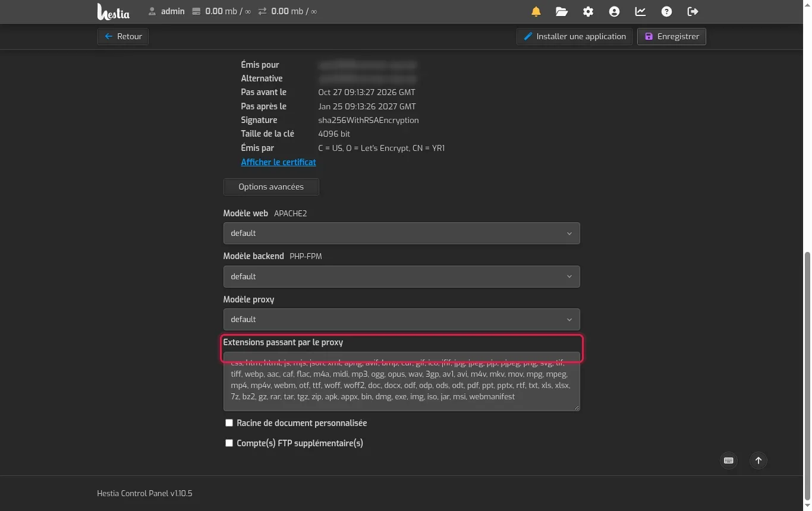This screenshot has height=511, width=812.
Task: Click the 4096 bit key size value
Action: click(x=334, y=134)
